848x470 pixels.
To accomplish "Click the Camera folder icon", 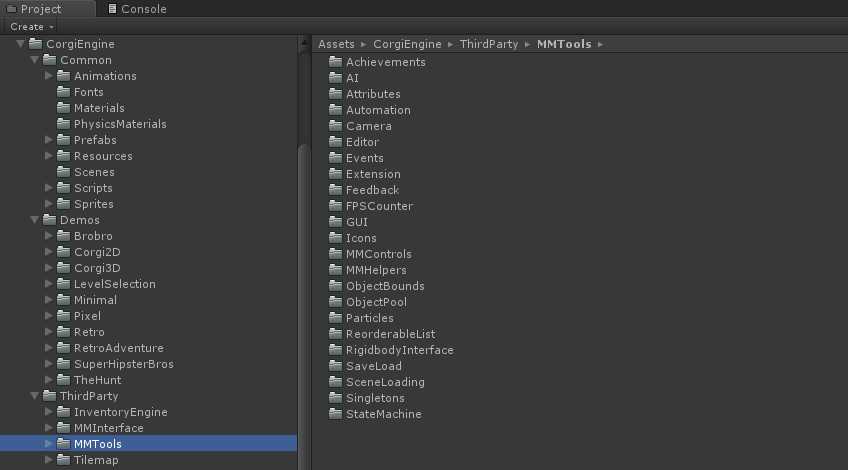I will point(335,126).
